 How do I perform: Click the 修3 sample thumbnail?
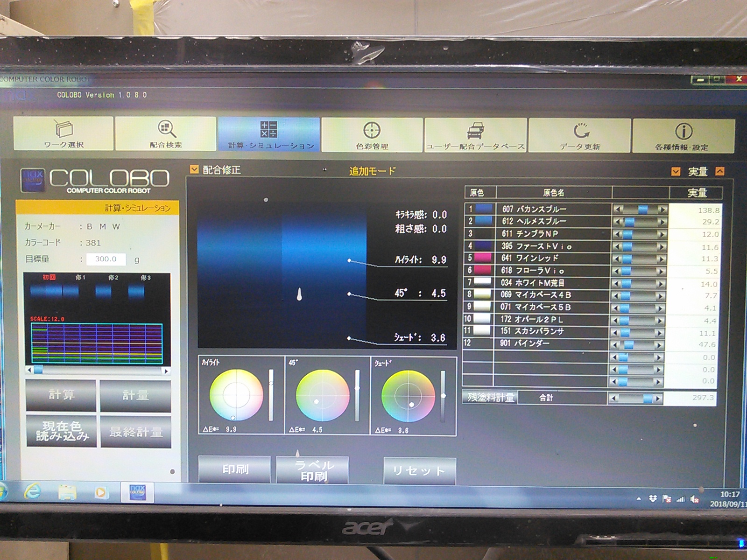[136, 291]
